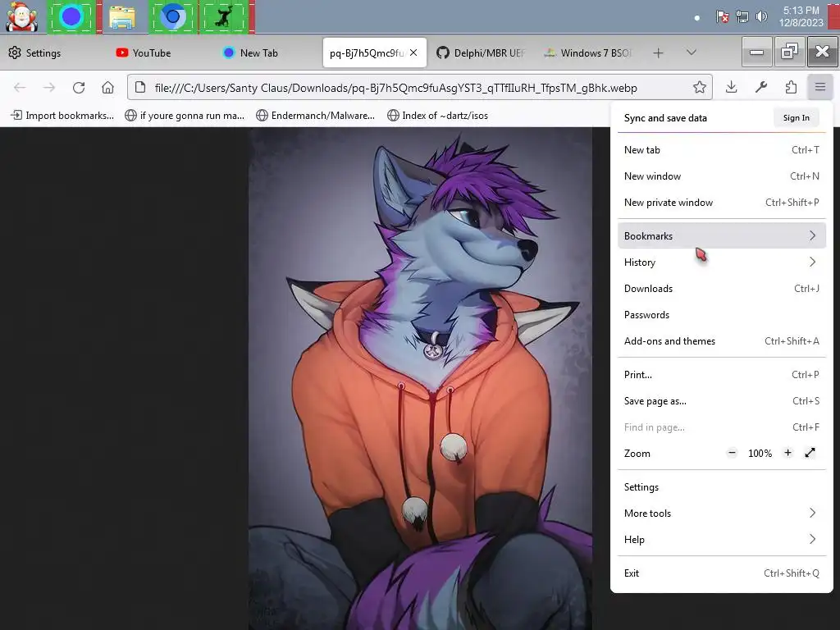Choose New window in the menu
Viewport: 840px width, 630px height.
[x=722, y=176]
